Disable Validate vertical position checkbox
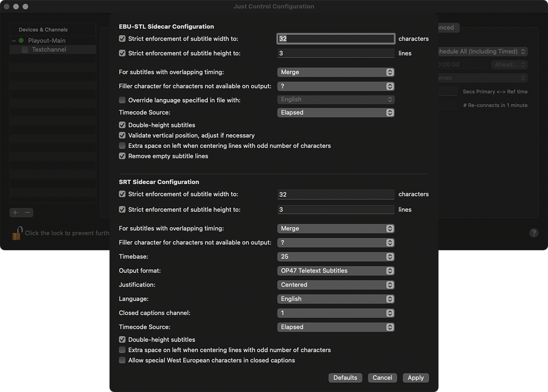The height and width of the screenshot is (392, 548). click(122, 135)
